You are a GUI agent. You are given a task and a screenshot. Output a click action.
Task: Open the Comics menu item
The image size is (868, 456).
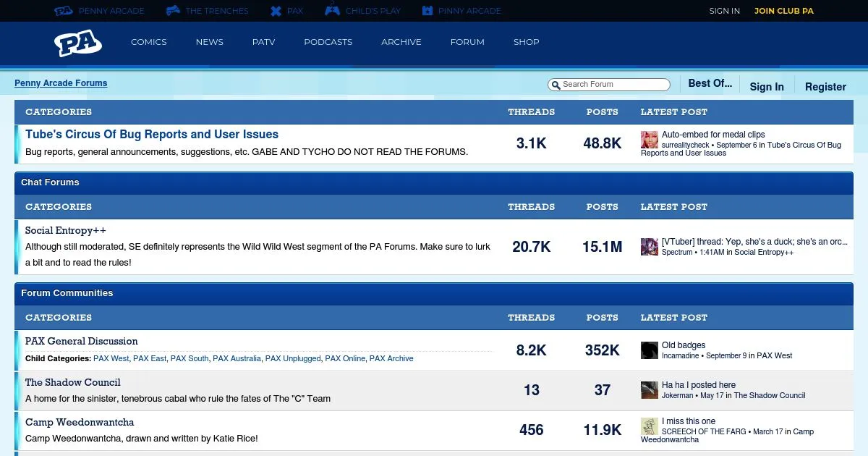pos(148,42)
